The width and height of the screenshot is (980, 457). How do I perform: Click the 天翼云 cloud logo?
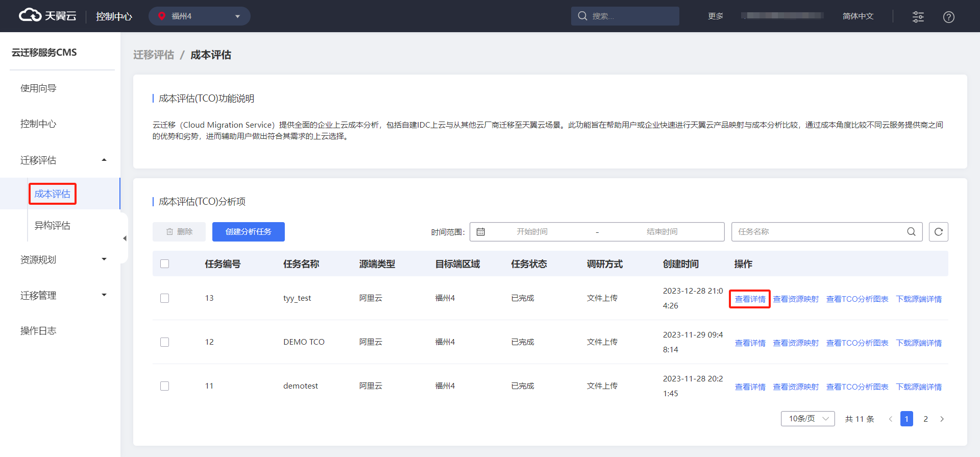coord(47,16)
